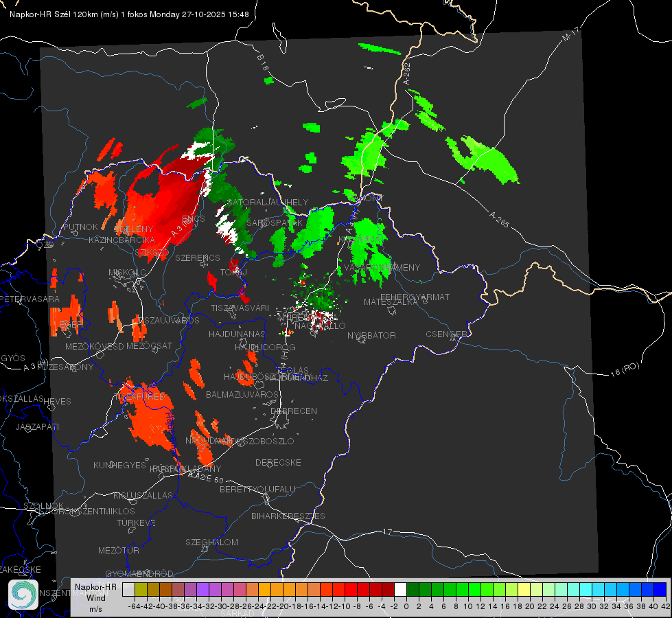672x618 pixels.
Task: Select the B 18 road label
Action: point(263,62)
